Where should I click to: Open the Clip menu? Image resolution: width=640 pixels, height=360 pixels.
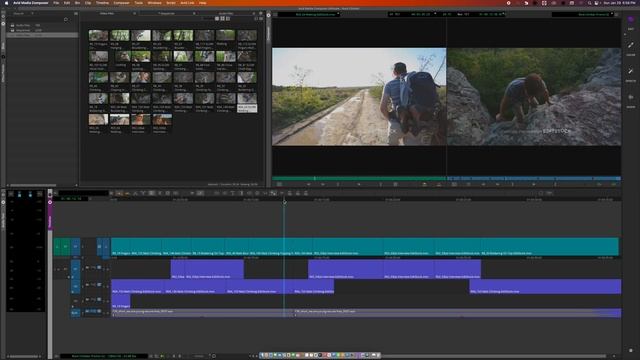pyautogui.click(x=88, y=3)
